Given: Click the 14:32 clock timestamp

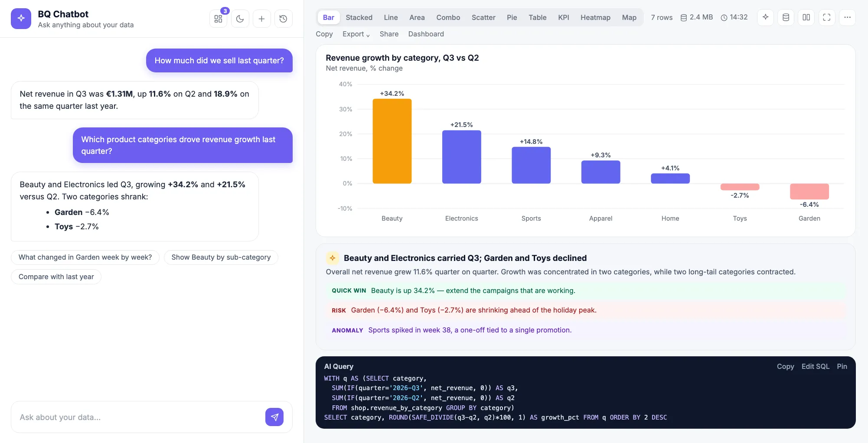Looking at the screenshot, I should click(x=734, y=17).
